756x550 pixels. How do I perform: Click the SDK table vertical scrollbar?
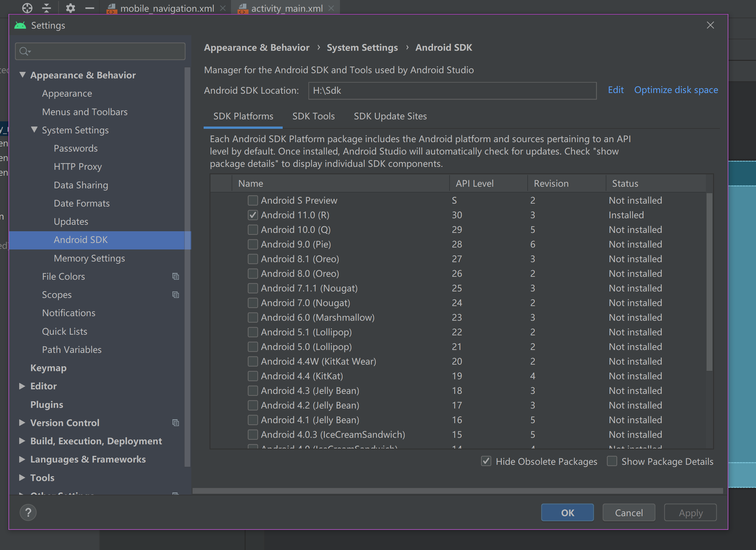709,282
